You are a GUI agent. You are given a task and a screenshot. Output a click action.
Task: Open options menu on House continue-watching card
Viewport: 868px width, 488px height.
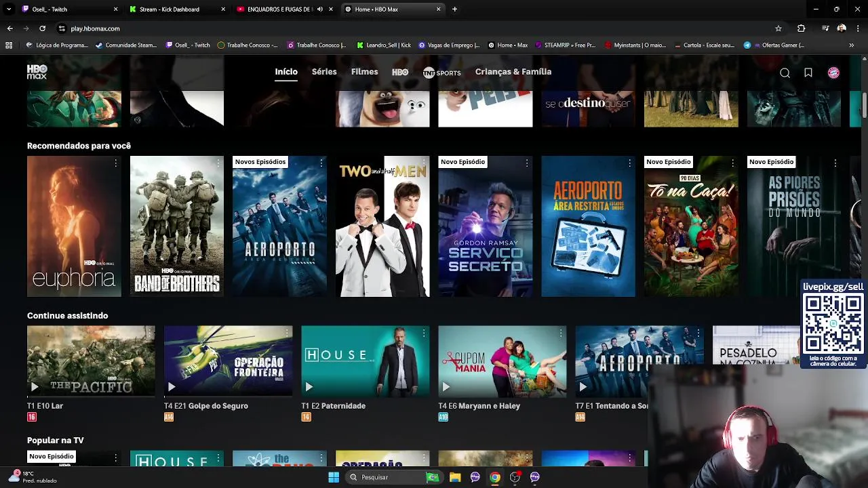(x=424, y=333)
